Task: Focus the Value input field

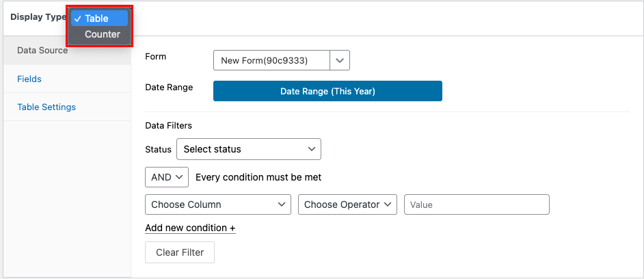Action: tap(477, 204)
